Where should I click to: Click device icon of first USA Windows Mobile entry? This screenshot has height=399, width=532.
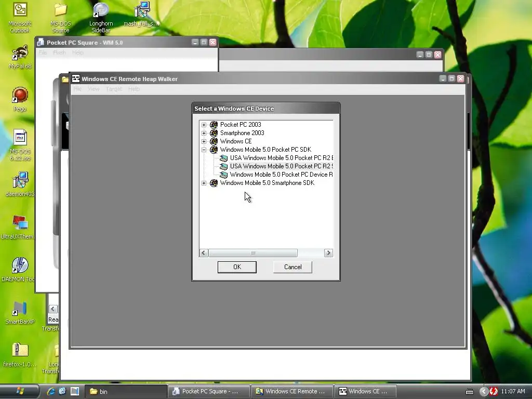pyautogui.click(x=223, y=158)
